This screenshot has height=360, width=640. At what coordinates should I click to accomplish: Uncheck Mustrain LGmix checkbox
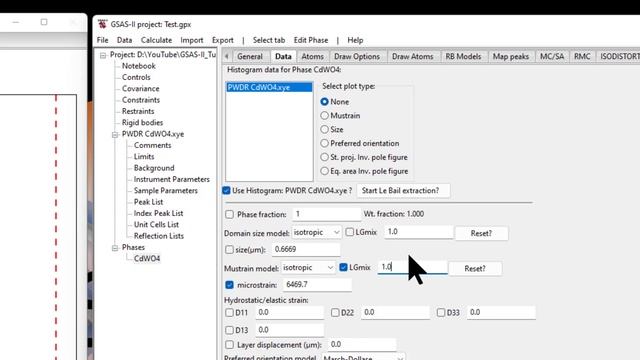[343, 267]
